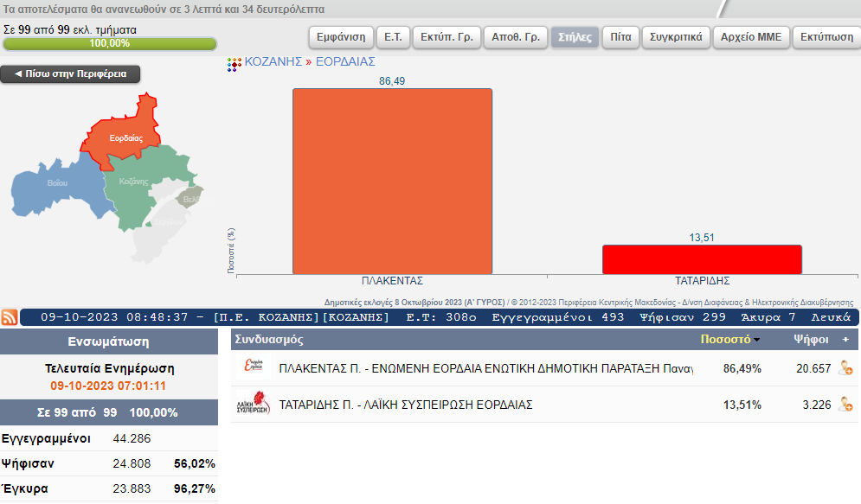861x504 pixels.
Task: Click the ΚΟΖΑΝΗΣ breadcrumb link
Action: [x=273, y=62]
